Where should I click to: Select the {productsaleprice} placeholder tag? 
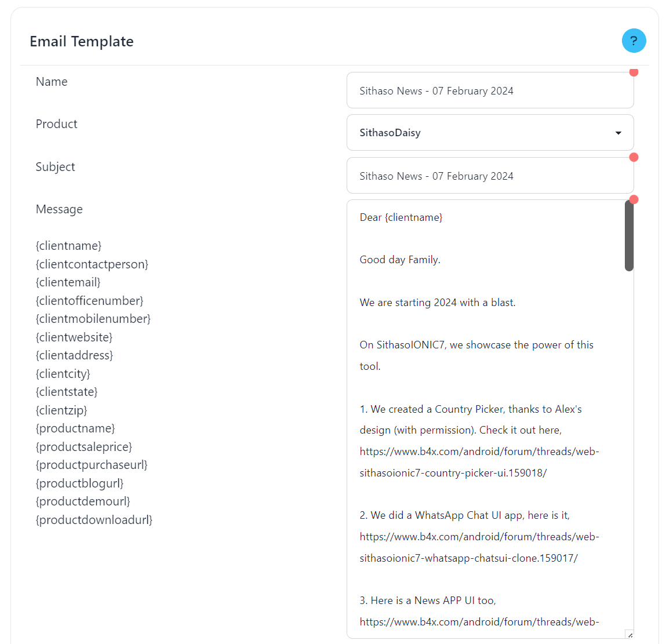pyautogui.click(x=84, y=447)
